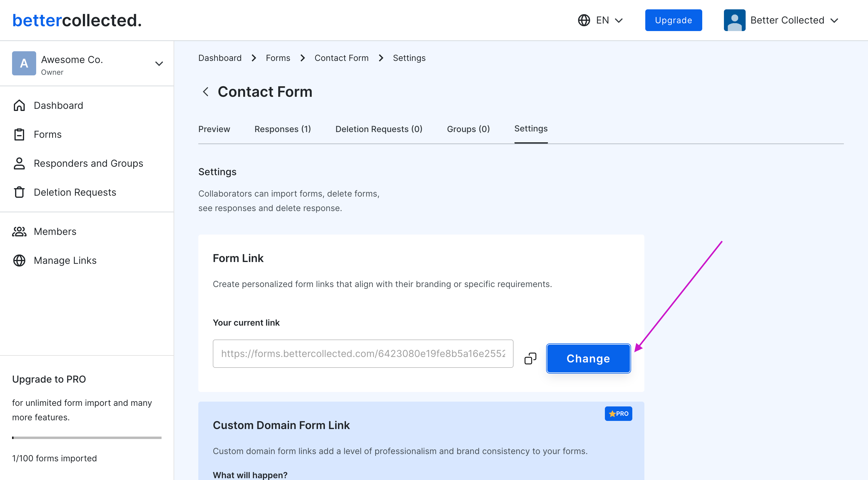
Task: Click the back arrow beside Contact Form
Action: pyautogui.click(x=206, y=92)
